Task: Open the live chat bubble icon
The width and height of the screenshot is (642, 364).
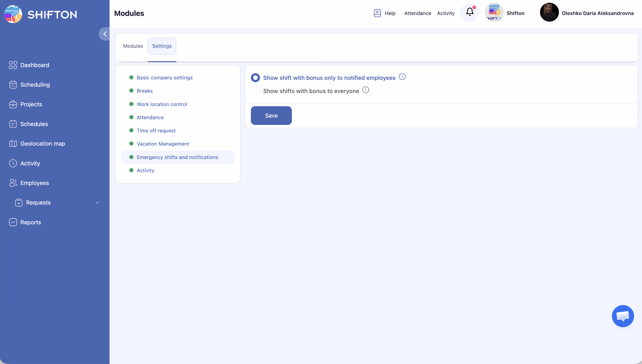Action: tap(622, 316)
